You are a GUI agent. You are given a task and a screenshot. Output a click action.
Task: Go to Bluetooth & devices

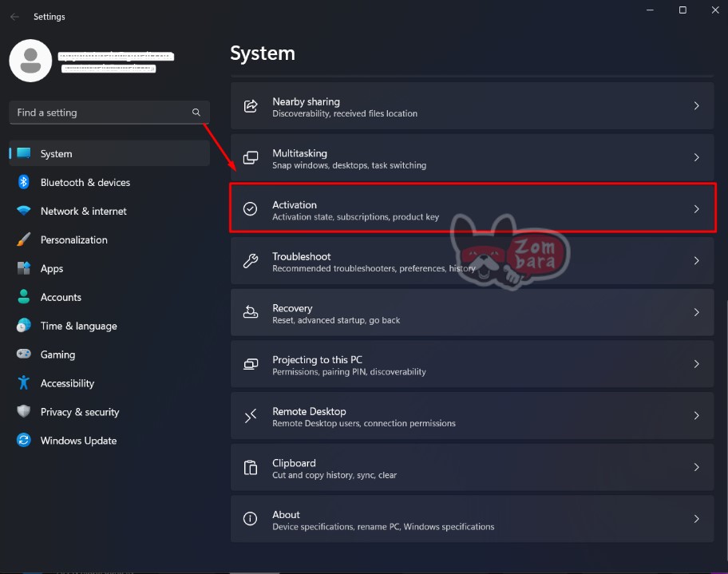coord(109,182)
